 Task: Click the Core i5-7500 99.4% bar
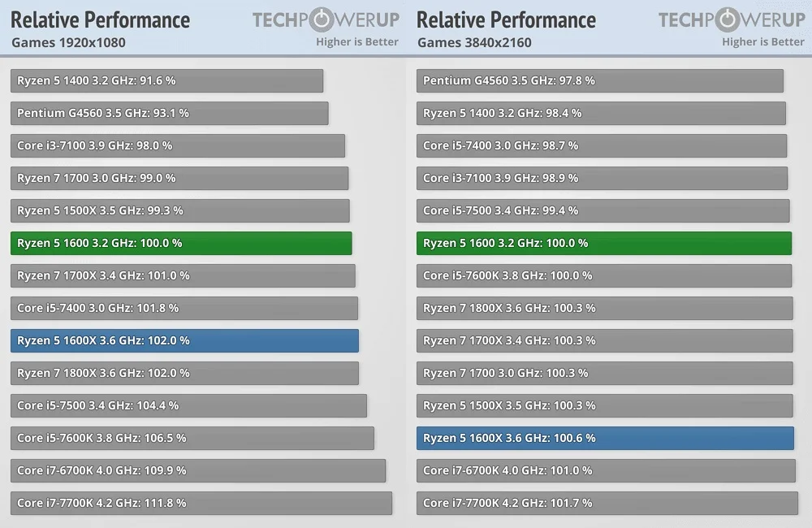pyautogui.click(x=603, y=210)
